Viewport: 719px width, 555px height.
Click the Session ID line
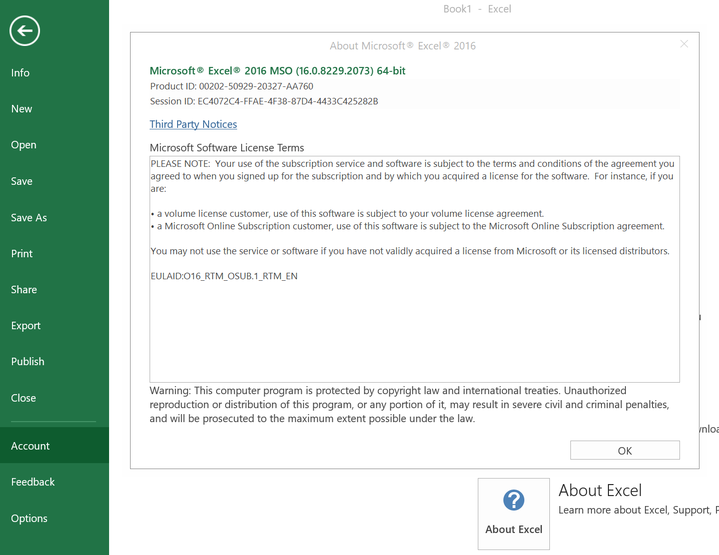[264, 101]
